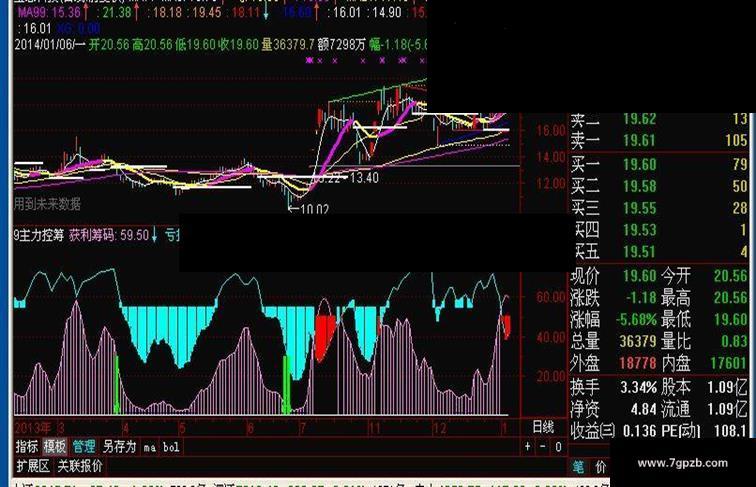The height and width of the screenshot is (487, 756).
Task: Click the PE(动) 108.1 value
Action: coord(730,431)
